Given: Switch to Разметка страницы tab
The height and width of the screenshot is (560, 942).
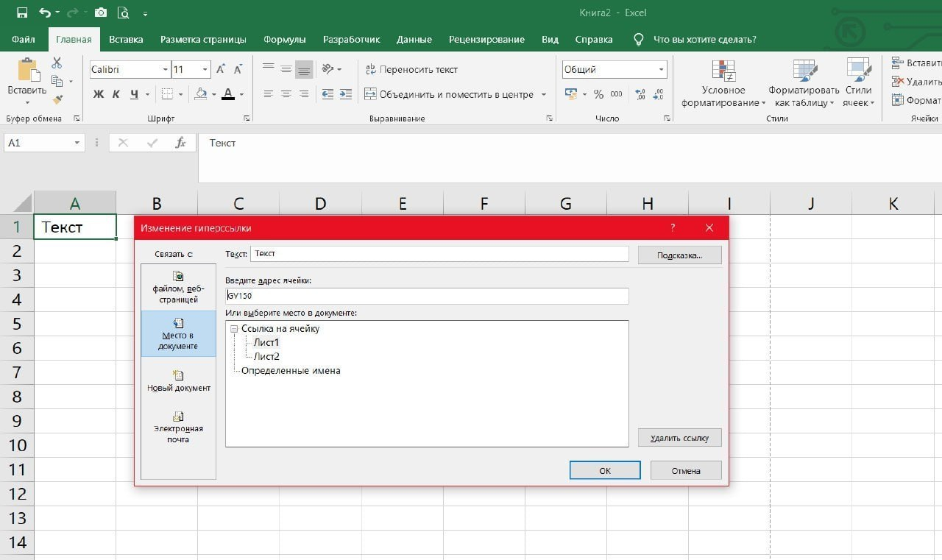Looking at the screenshot, I should [203, 39].
